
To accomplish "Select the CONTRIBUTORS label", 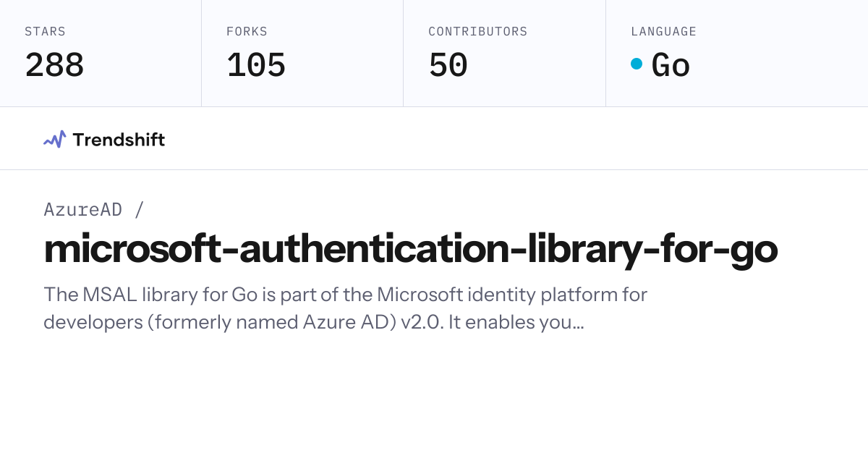I will [x=478, y=32].
